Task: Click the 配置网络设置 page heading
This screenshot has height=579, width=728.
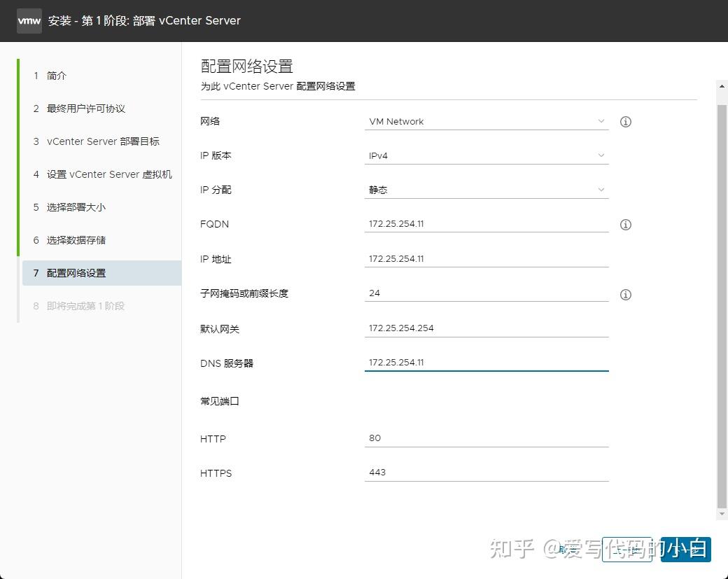Action: [246, 67]
